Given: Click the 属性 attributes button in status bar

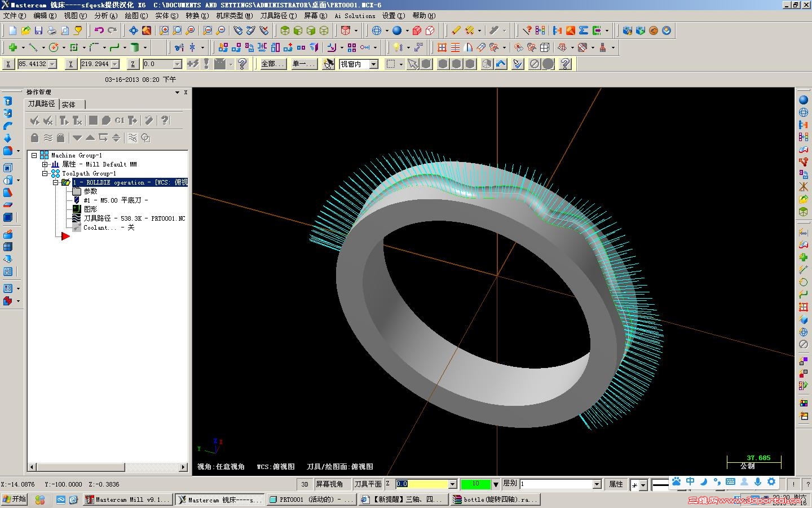Looking at the screenshot, I should [x=616, y=484].
